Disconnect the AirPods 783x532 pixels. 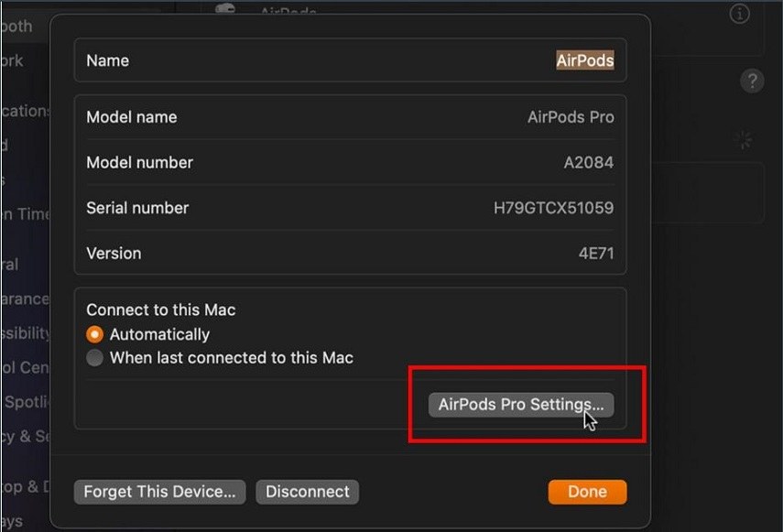pos(307,492)
